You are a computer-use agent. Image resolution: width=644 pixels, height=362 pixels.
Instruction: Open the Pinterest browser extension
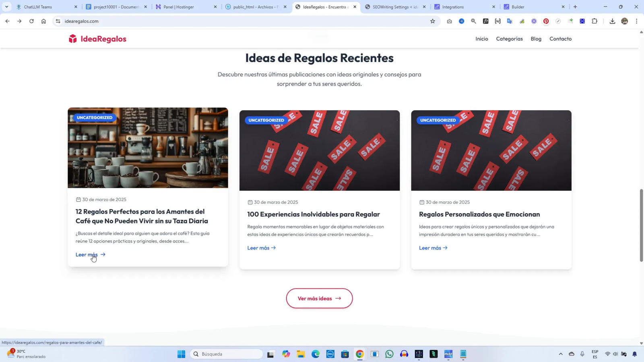[546, 21]
